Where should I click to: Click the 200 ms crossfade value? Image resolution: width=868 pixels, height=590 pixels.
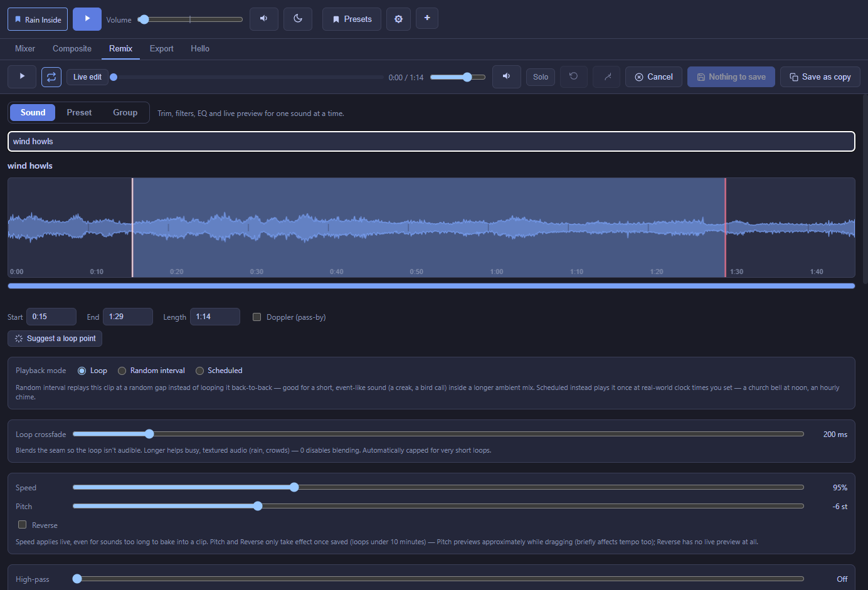[x=835, y=435]
